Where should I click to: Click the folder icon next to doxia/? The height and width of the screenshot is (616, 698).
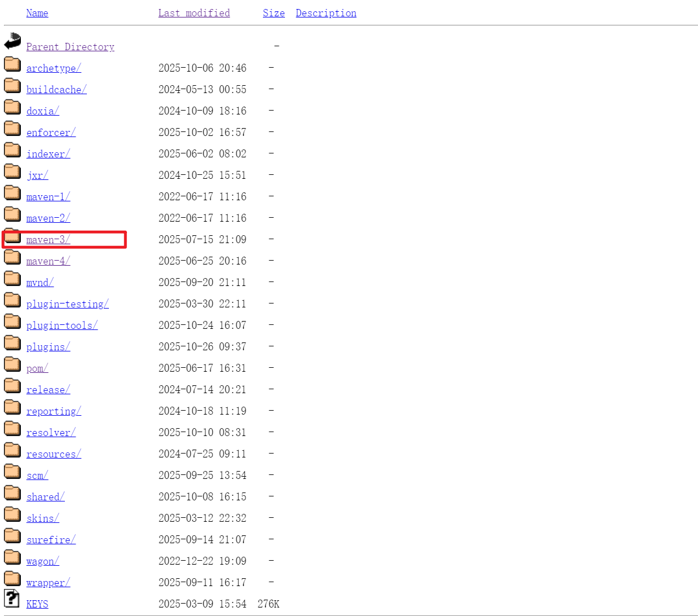point(12,107)
